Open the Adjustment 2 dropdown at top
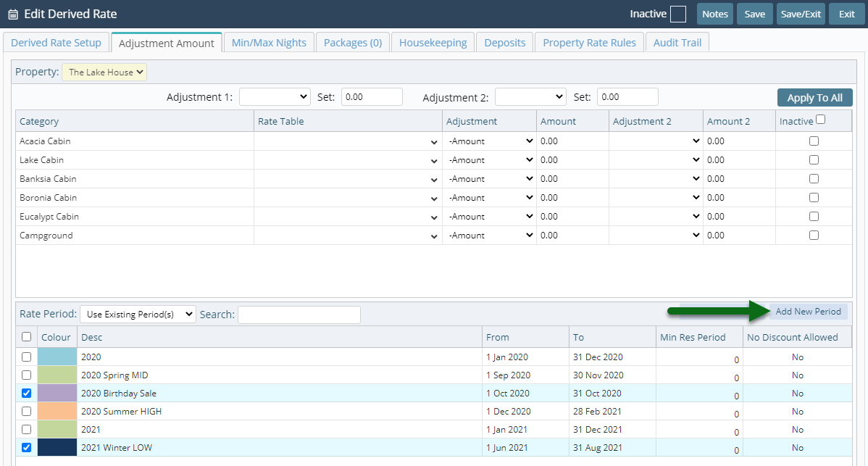The width and height of the screenshot is (868, 466). (530, 97)
